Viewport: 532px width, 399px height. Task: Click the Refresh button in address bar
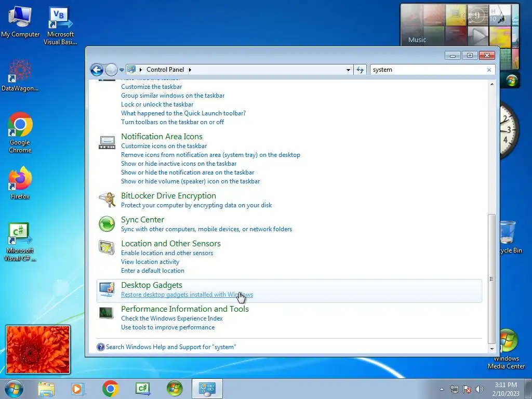coord(360,70)
